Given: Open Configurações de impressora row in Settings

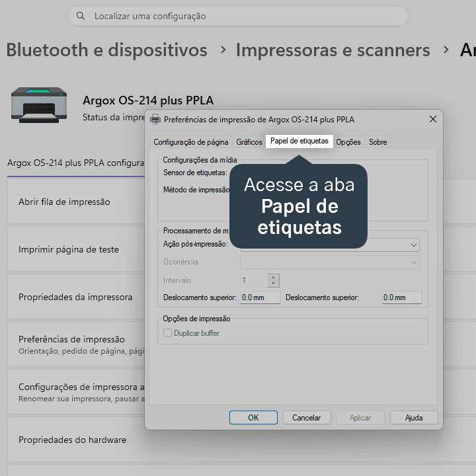Looking at the screenshot, I should tap(76, 392).
